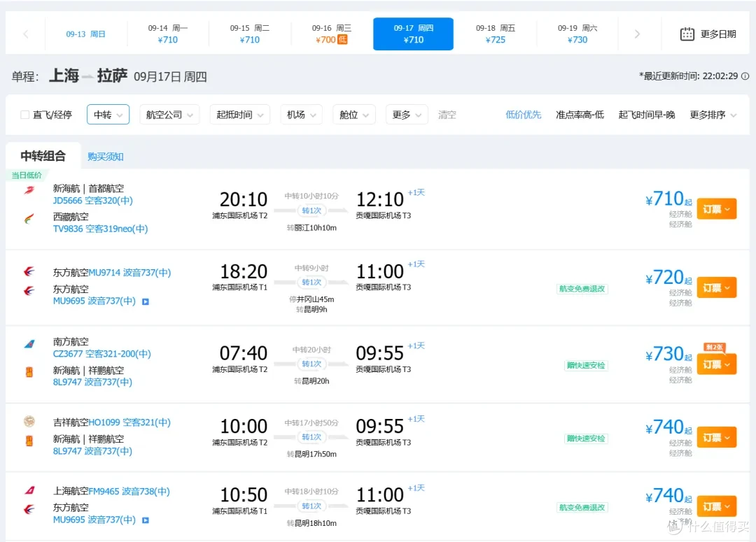Viewport: 756px width, 542px height.
Task: Expand booking options for ¥710 flight
Action: pos(717,209)
